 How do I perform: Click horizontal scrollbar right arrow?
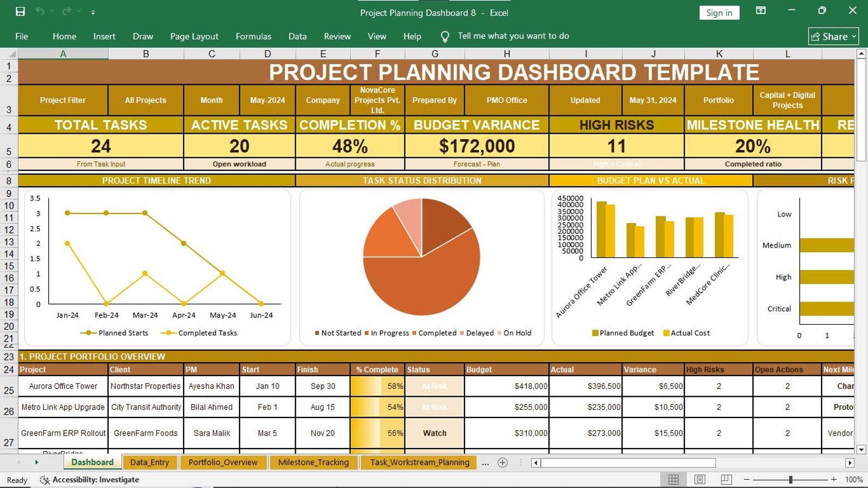(x=849, y=463)
